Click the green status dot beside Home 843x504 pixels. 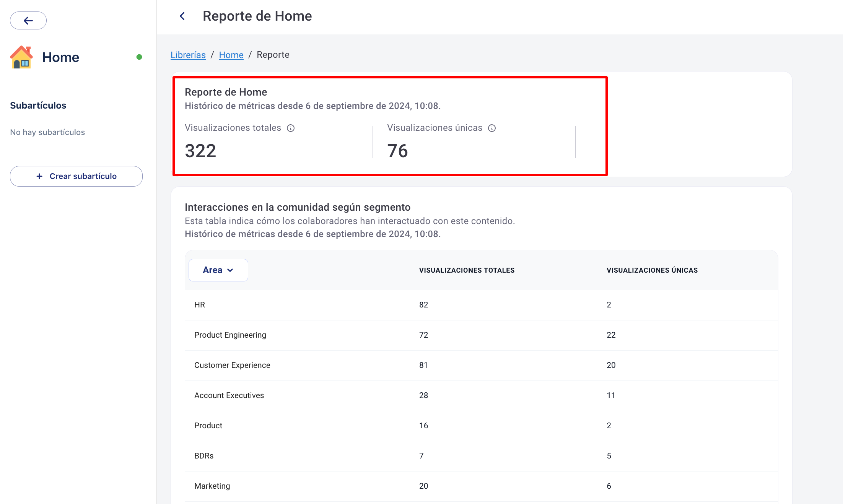click(x=139, y=57)
